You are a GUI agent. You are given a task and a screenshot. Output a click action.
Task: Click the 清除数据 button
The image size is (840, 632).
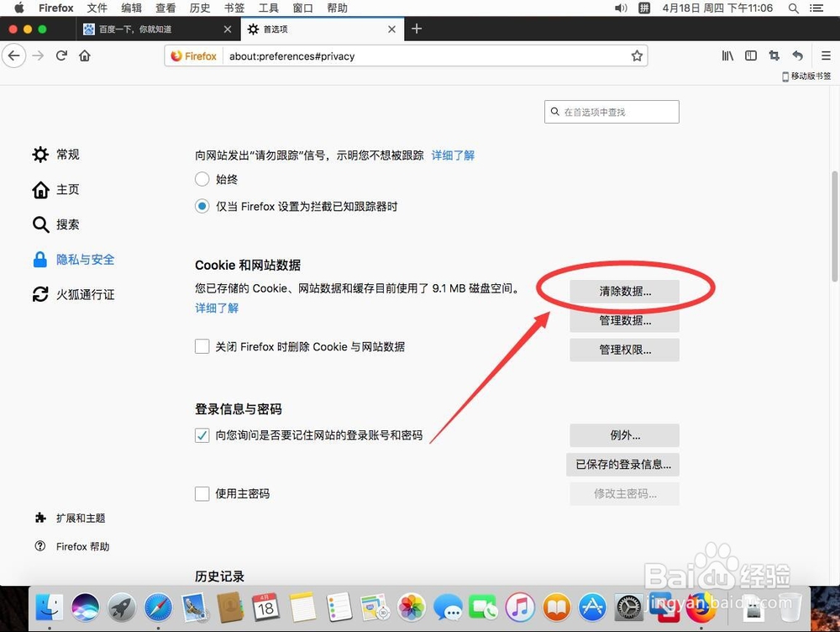pos(623,291)
